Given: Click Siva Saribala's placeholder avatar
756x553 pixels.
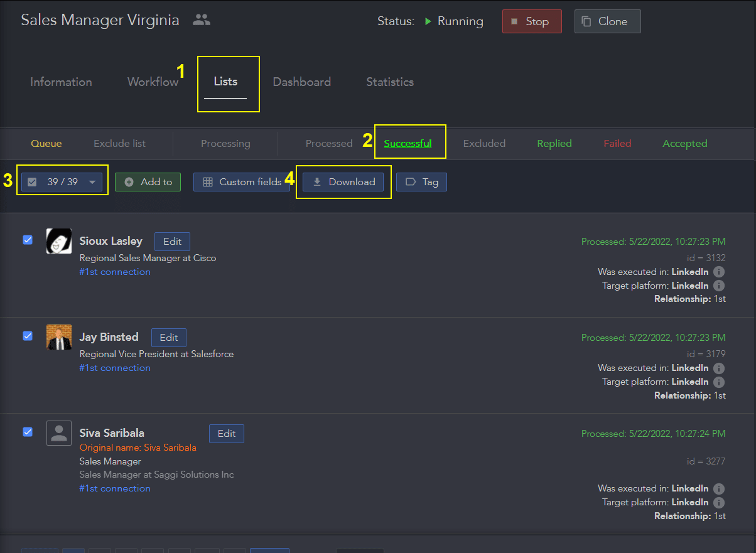Looking at the screenshot, I should coord(59,433).
